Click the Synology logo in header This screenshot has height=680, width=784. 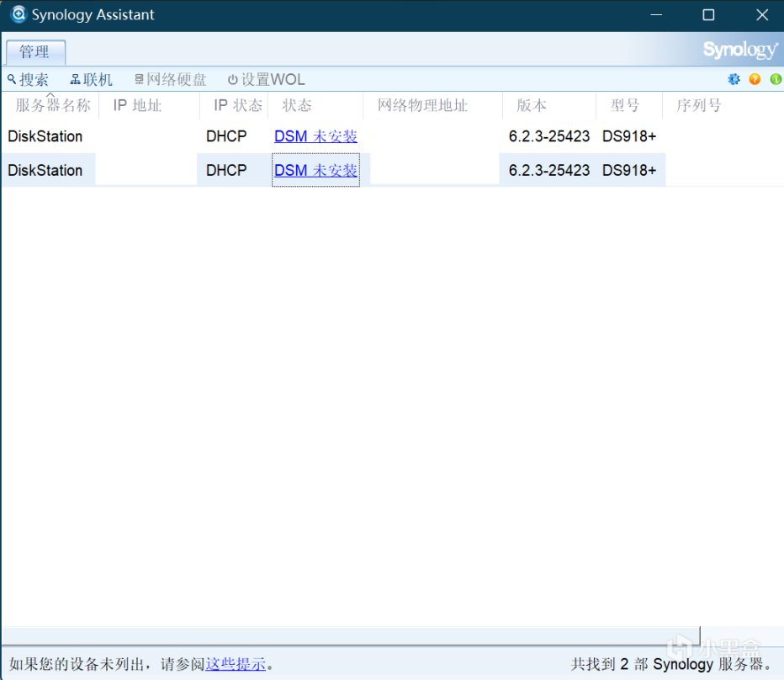coord(740,50)
